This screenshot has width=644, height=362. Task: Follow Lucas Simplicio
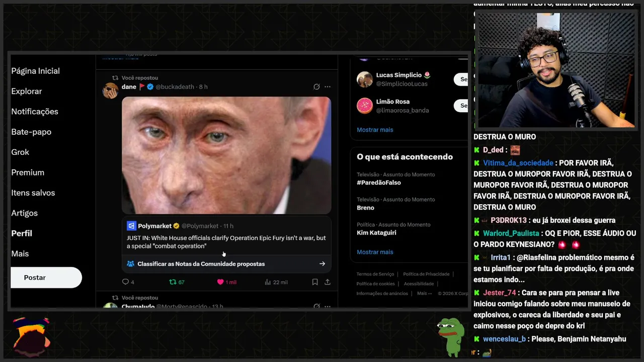point(461,79)
